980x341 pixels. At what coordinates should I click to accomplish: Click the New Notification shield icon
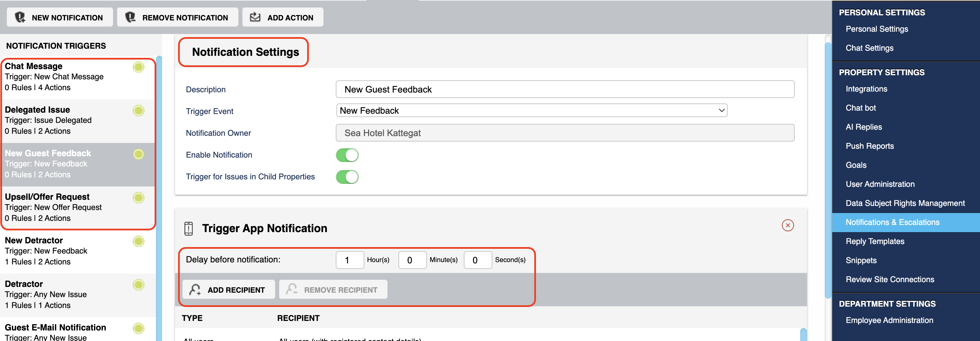point(20,17)
